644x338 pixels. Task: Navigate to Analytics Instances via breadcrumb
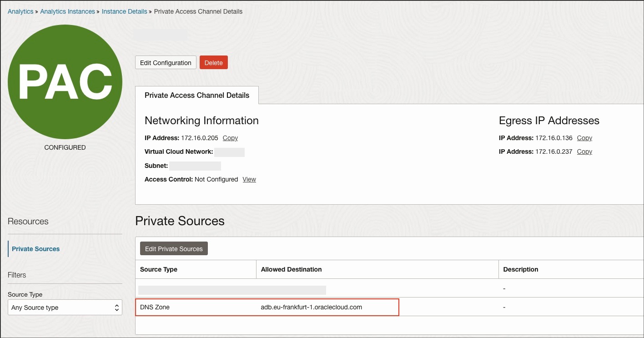[x=67, y=11]
